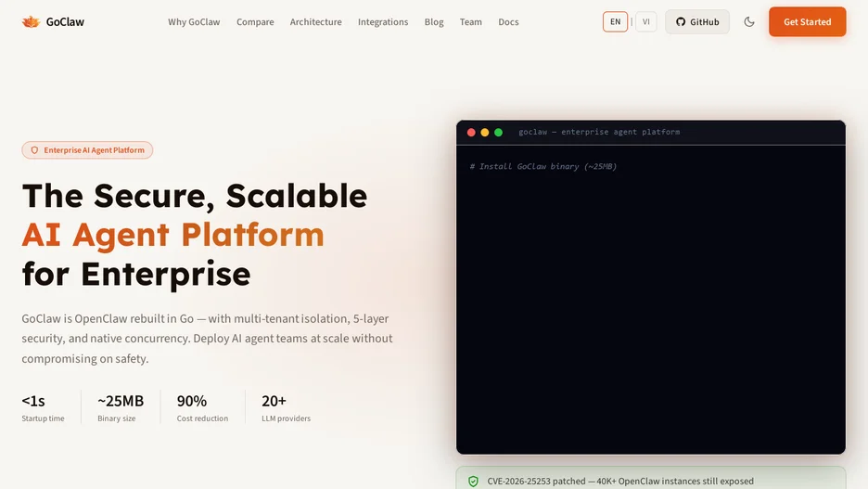Go to the Architecture section
The image size is (868, 489).
[315, 22]
